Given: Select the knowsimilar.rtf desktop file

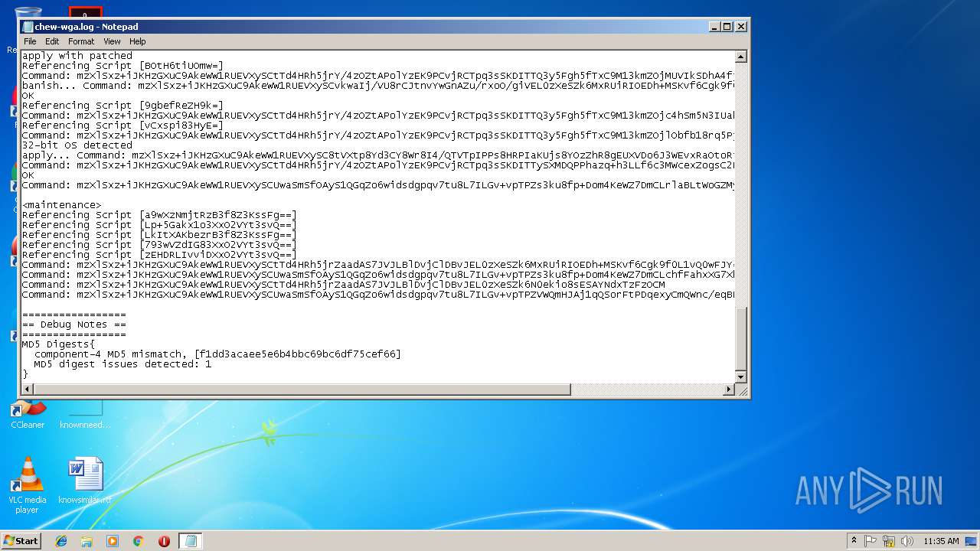Looking at the screenshot, I should coord(85,481).
